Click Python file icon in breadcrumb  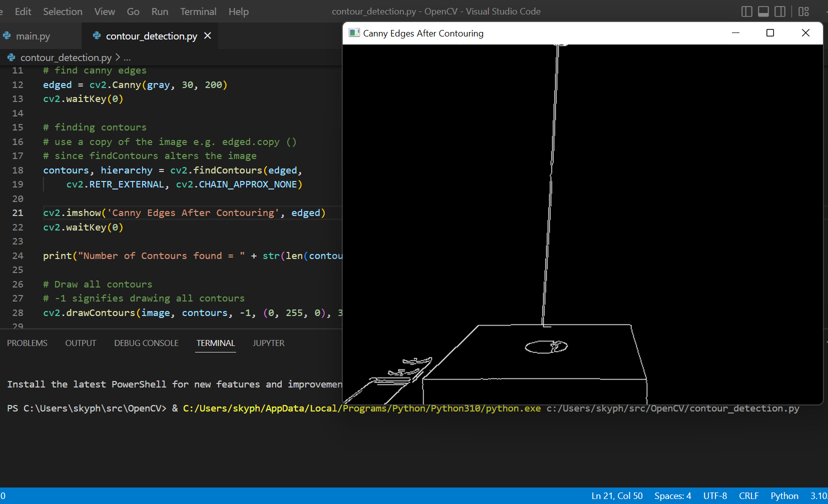11,57
